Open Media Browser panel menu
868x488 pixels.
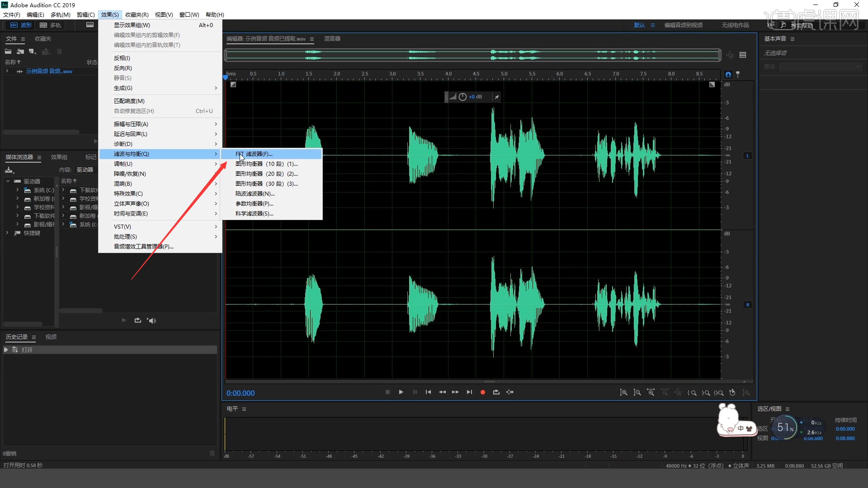coord(39,157)
